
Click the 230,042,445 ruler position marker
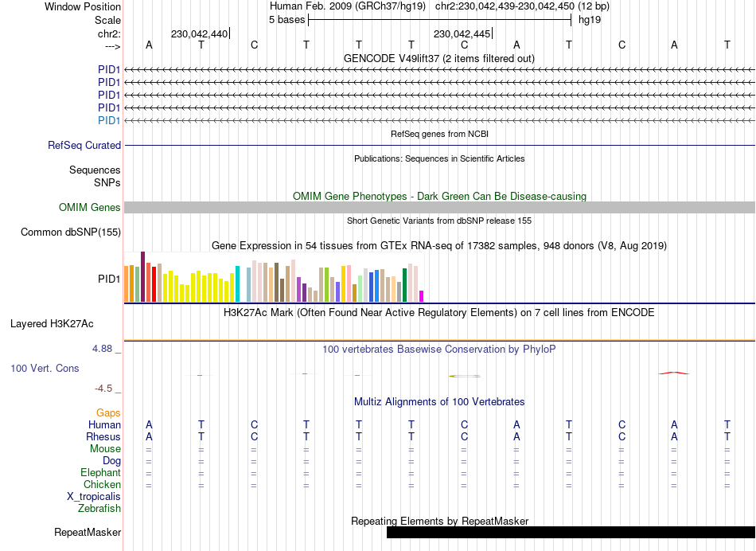tap(462, 33)
